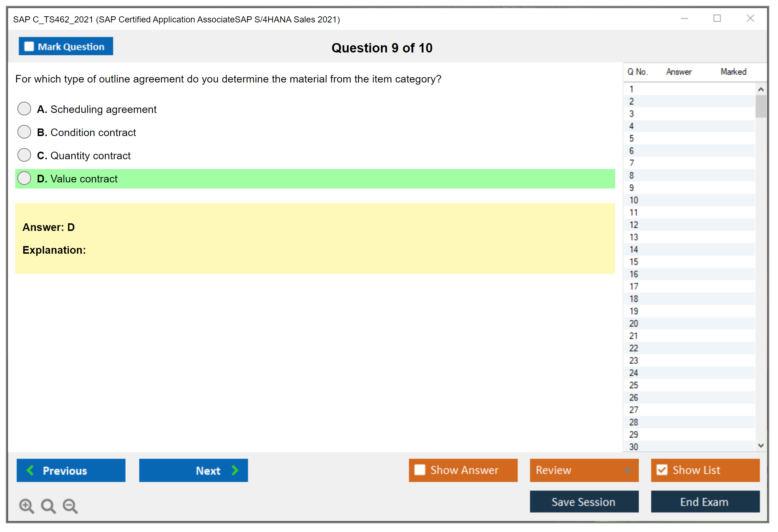Viewport: 778px width, 532px height.
Task: Go to the Previous question
Action: click(x=71, y=470)
